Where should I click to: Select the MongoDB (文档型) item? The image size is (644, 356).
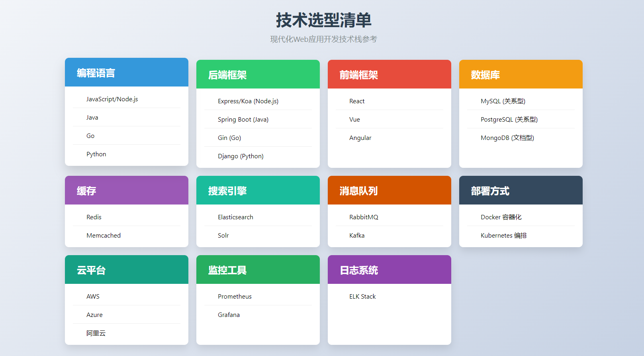[x=521, y=138]
